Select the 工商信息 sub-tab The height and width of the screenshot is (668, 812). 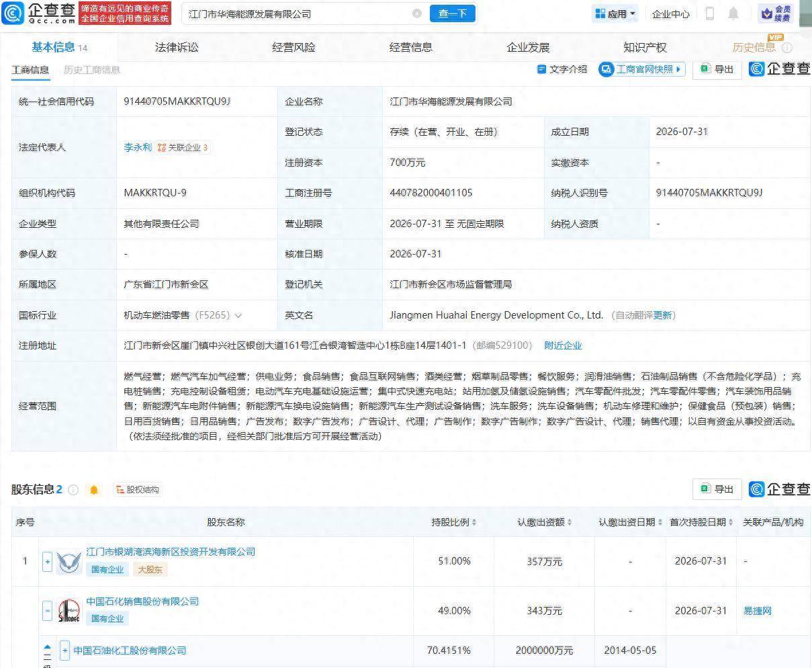click(31, 70)
